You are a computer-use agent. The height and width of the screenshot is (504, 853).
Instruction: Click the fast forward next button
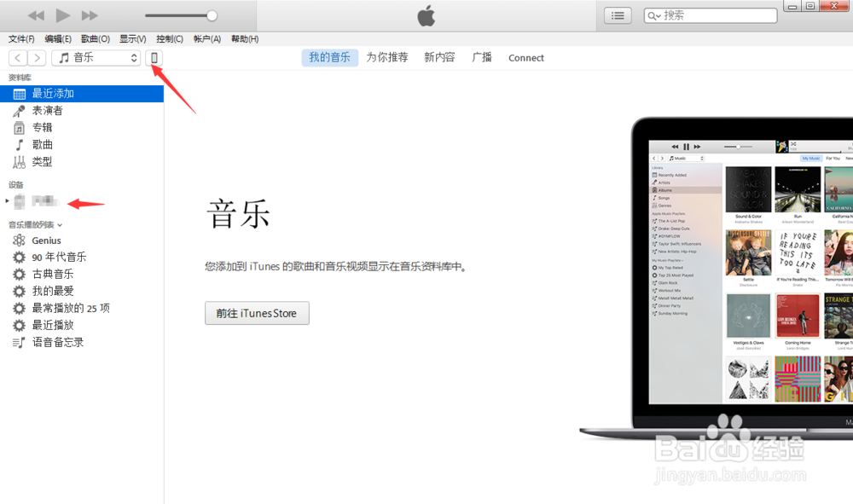(90, 15)
